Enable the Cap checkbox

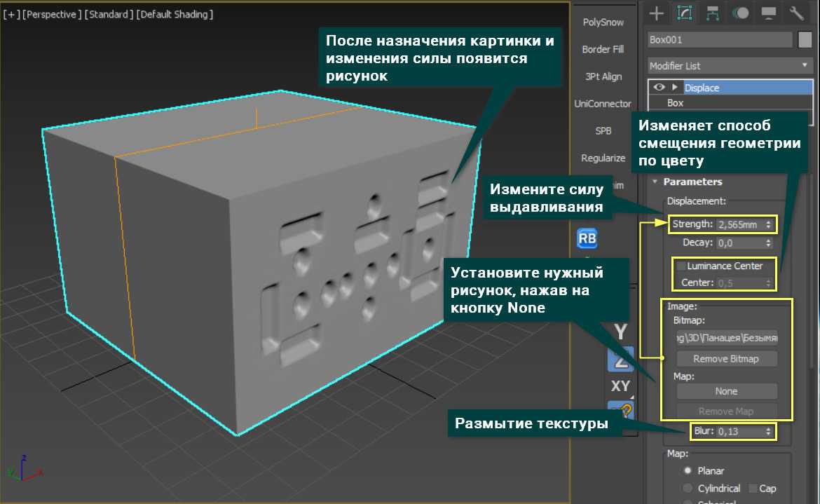pyautogui.click(x=753, y=489)
